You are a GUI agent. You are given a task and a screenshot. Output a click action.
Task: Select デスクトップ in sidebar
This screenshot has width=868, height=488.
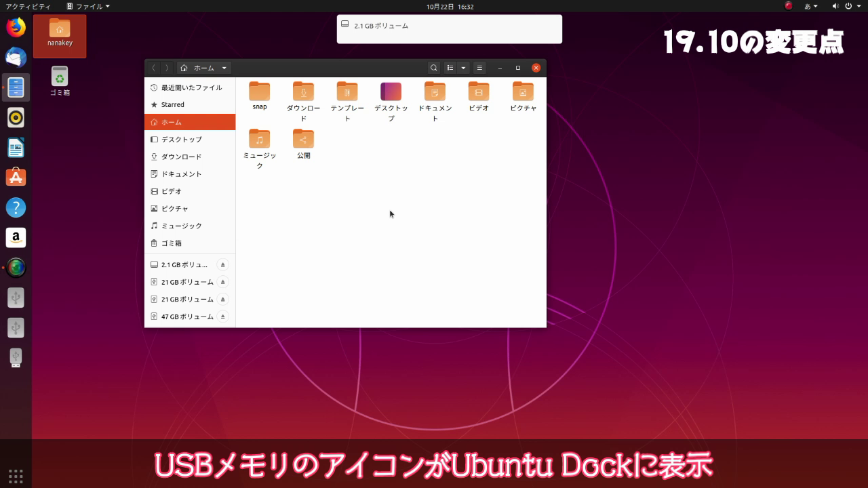(x=190, y=139)
